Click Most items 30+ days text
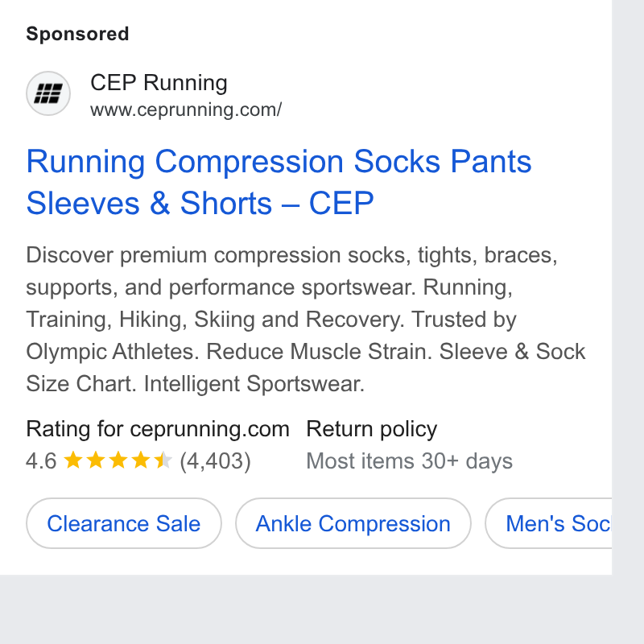644x644 pixels. click(x=410, y=460)
